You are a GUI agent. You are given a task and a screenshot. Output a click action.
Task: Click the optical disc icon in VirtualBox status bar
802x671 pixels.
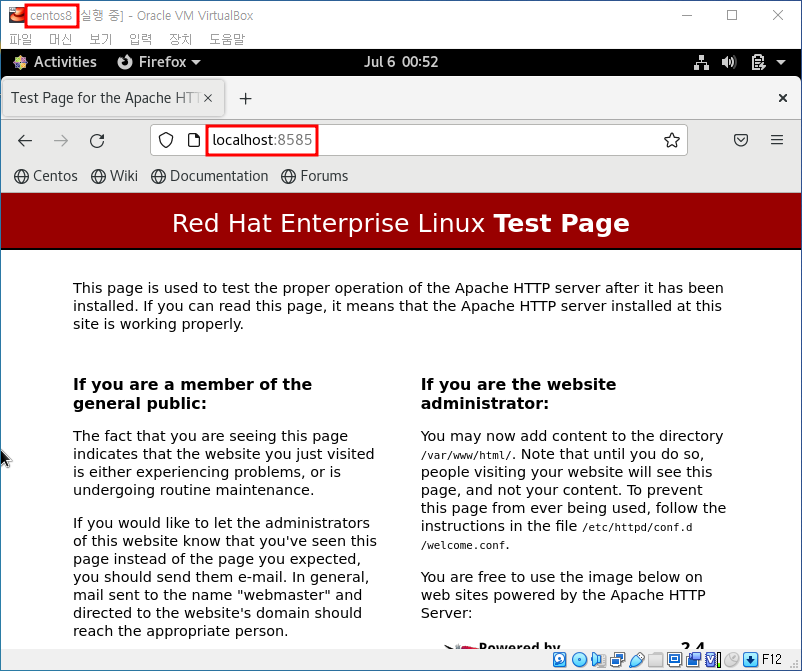pos(580,660)
